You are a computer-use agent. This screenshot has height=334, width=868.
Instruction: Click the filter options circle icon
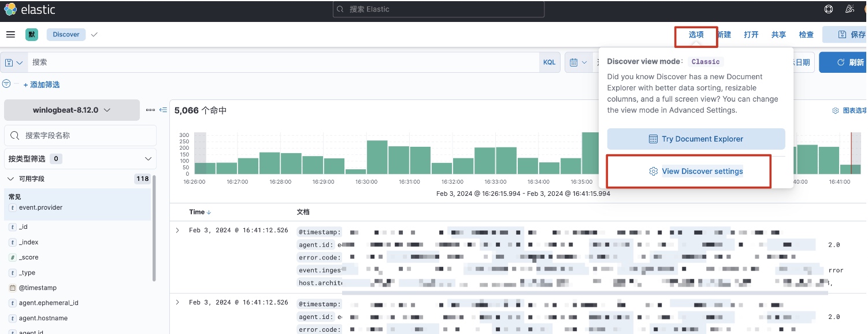click(x=6, y=84)
